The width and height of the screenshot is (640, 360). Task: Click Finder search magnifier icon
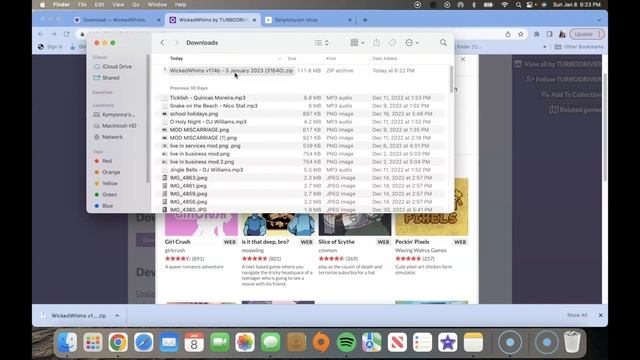coord(443,42)
